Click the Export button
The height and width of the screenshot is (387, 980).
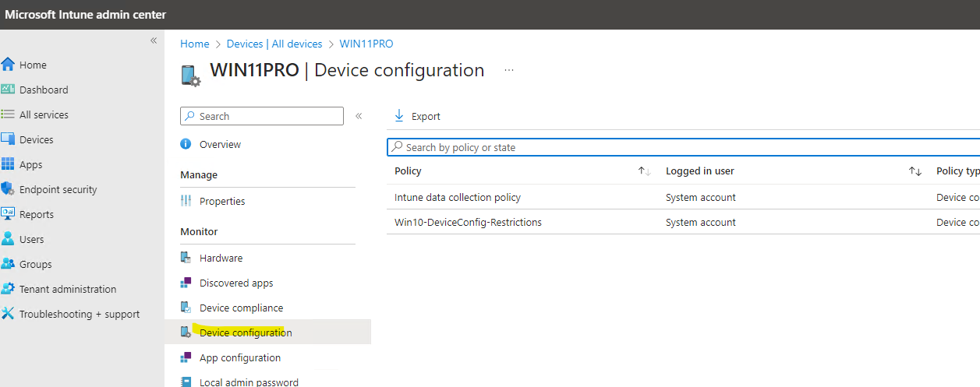(417, 116)
